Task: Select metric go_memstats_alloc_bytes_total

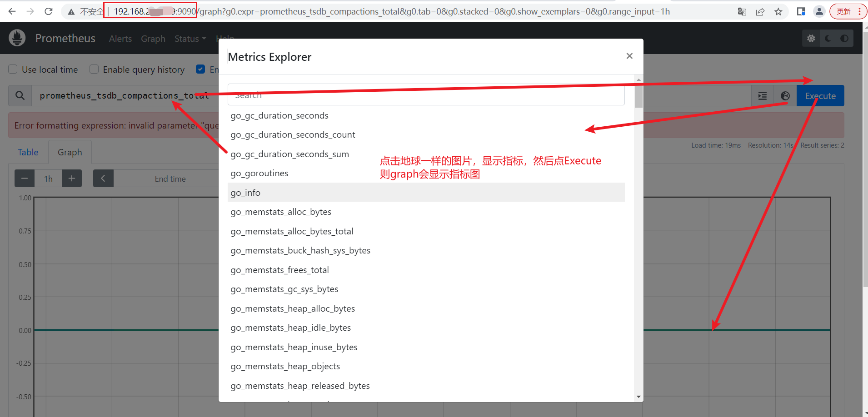Action: (426, 231)
